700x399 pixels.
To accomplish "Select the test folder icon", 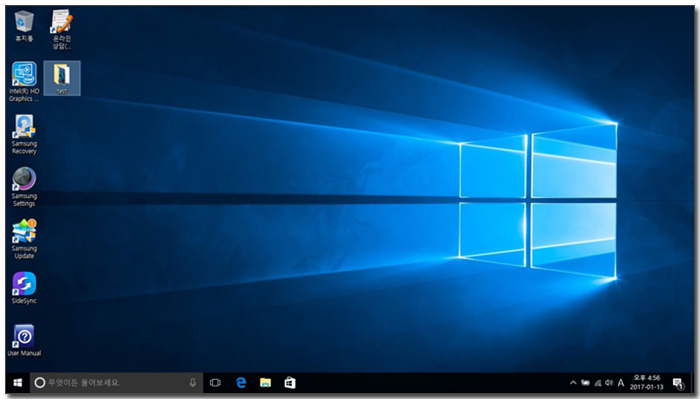I will click(x=62, y=79).
